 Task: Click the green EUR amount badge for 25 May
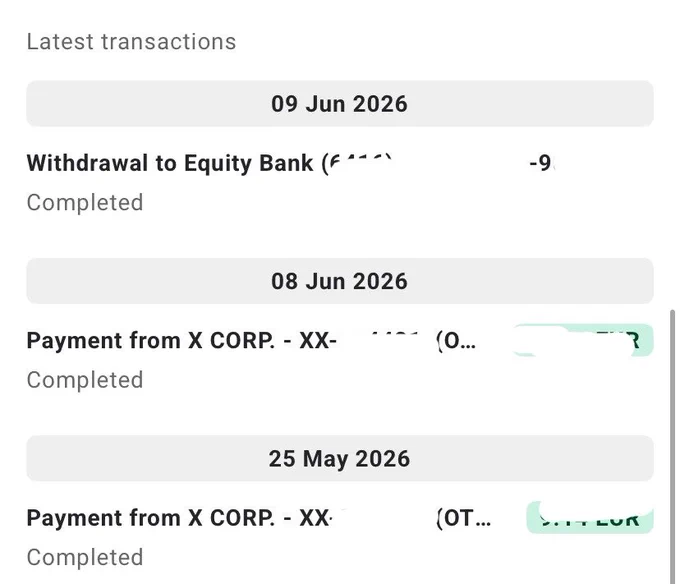point(590,517)
